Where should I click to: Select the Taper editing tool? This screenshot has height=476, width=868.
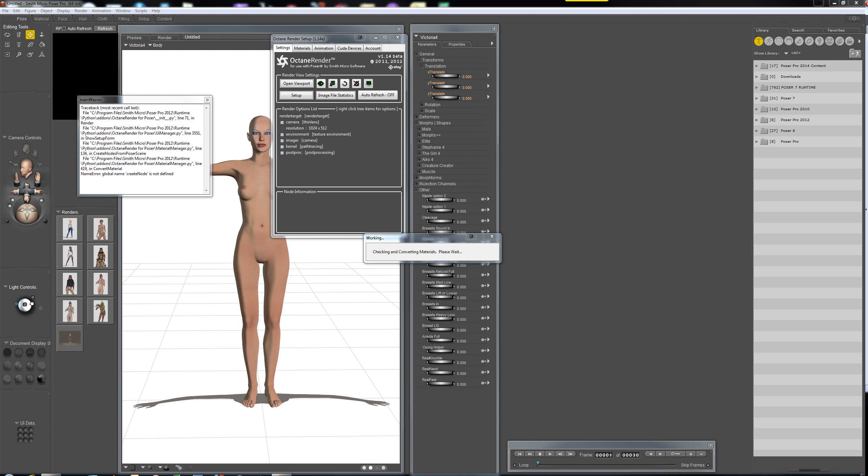(x=19, y=45)
